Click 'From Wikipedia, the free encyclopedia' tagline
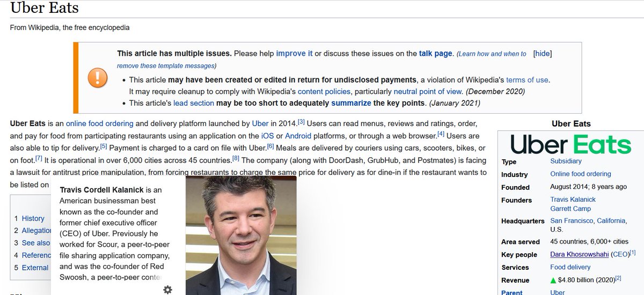 point(69,27)
